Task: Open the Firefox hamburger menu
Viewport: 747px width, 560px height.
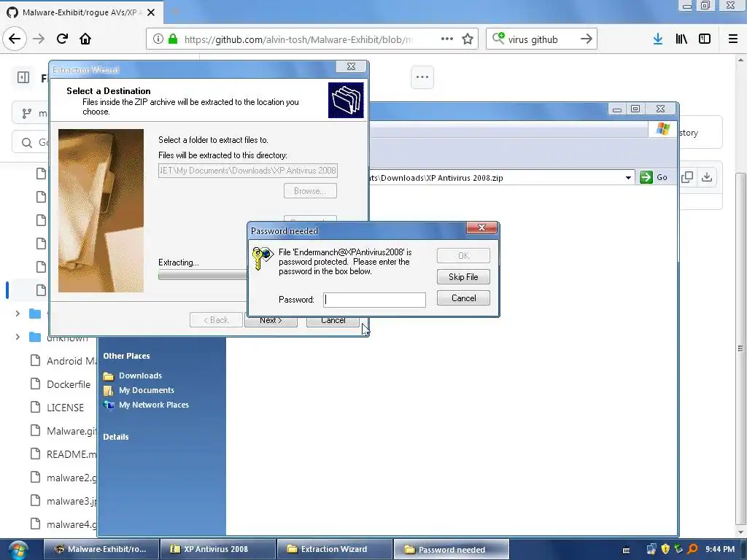Action: (732, 39)
